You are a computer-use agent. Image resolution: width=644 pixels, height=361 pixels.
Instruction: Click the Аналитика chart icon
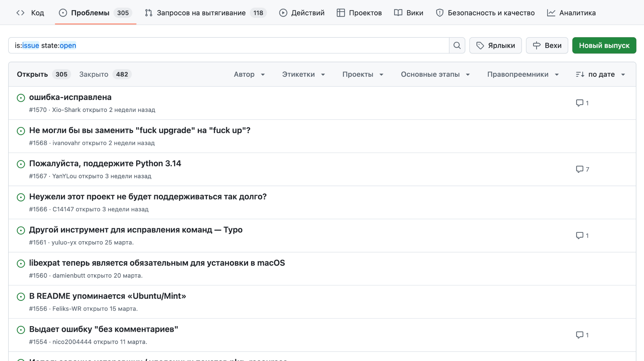[551, 13]
